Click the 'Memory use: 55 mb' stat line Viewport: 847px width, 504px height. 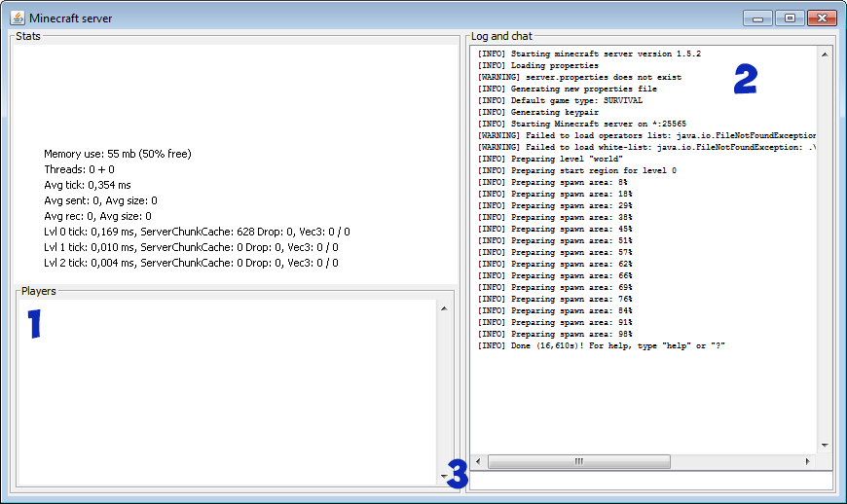[x=118, y=154]
